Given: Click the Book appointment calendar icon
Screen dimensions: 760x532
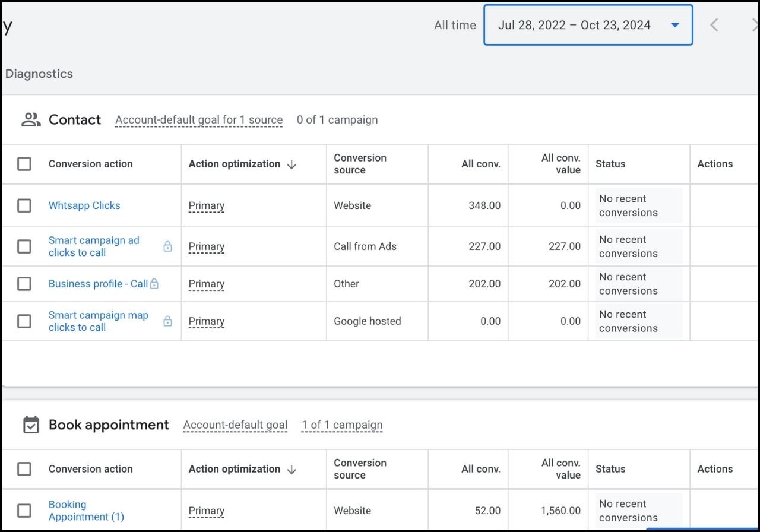Looking at the screenshot, I should tap(31, 425).
